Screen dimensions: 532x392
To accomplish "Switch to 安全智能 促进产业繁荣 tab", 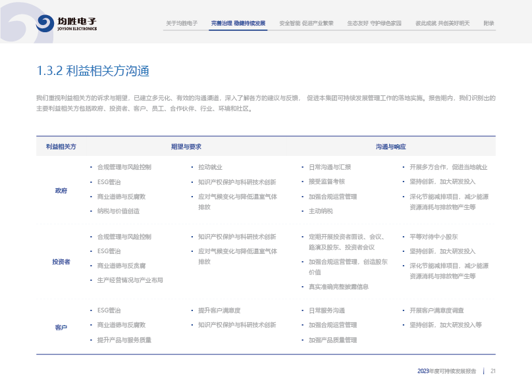I will point(306,23).
